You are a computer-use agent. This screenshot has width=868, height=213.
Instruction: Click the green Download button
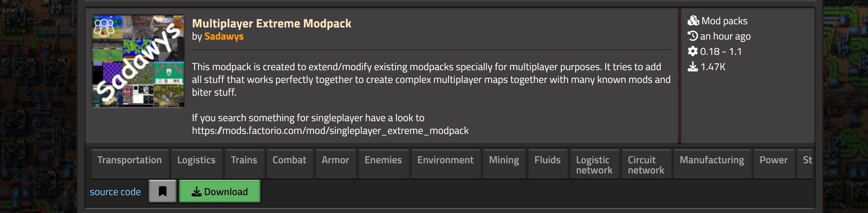[x=219, y=191]
